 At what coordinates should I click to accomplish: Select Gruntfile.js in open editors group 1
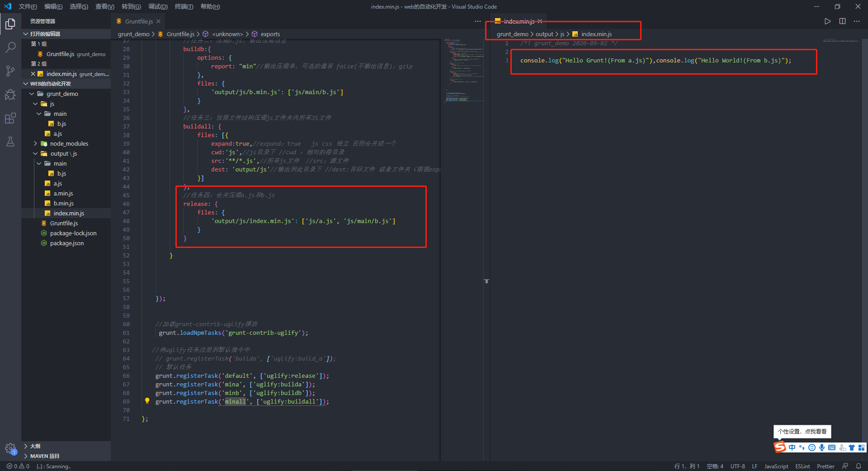tap(66, 54)
